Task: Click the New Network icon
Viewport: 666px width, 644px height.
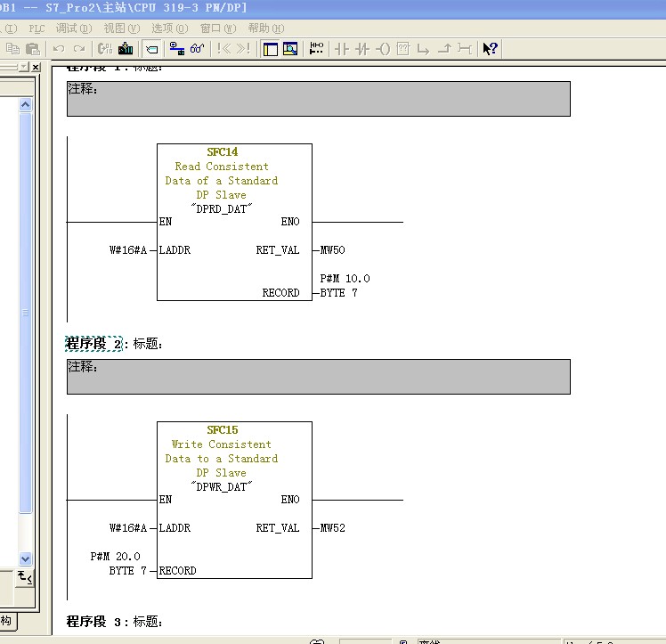Action: [x=316, y=49]
